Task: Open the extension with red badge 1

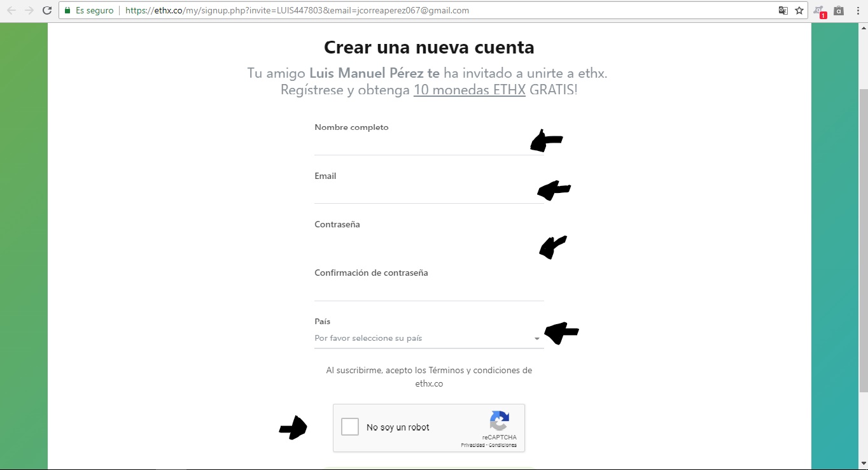Action: [821, 11]
